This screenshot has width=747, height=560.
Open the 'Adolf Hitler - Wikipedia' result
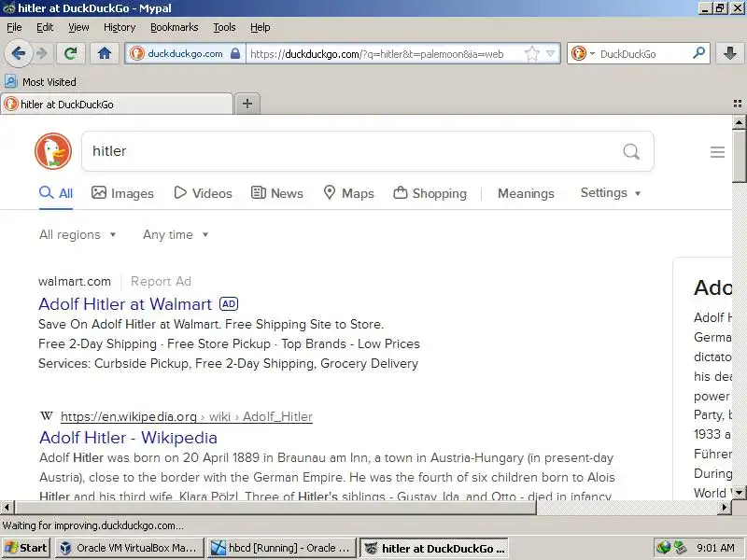pyautogui.click(x=128, y=438)
